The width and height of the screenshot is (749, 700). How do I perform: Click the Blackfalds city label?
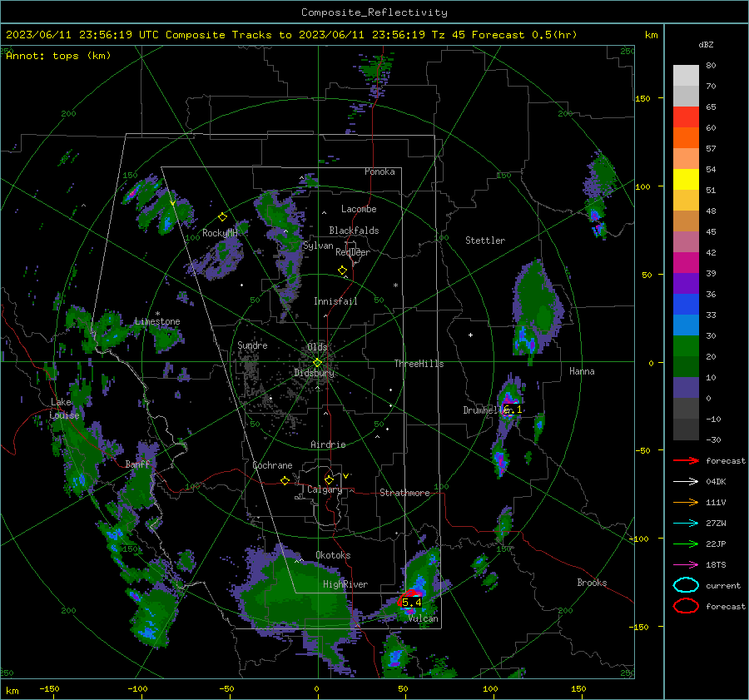click(354, 231)
